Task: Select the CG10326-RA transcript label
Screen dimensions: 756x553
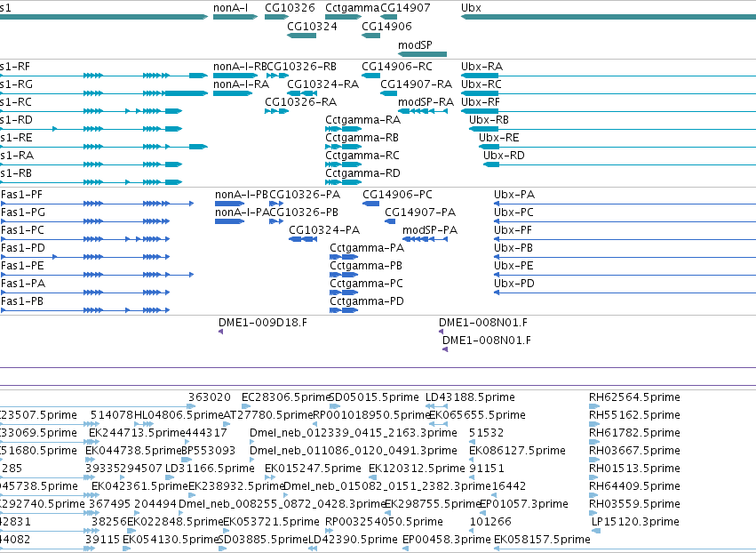Action: 301,102
